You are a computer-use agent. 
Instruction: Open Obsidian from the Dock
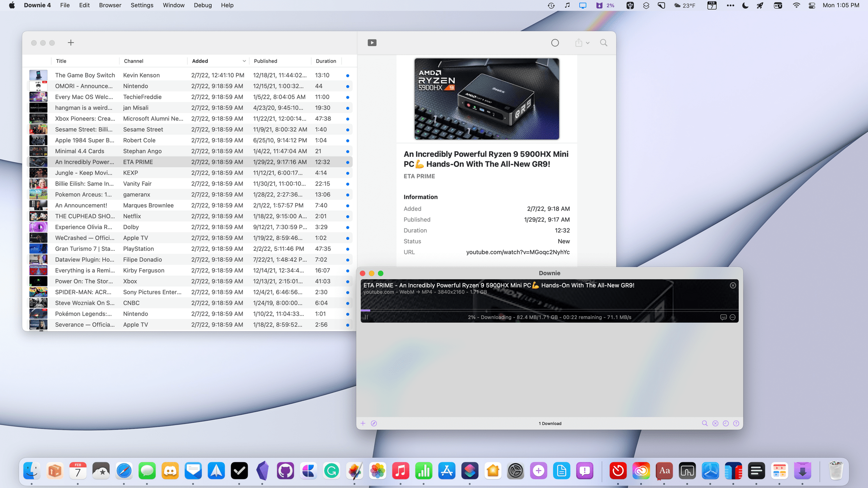pyautogui.click(x=262, y=471)
